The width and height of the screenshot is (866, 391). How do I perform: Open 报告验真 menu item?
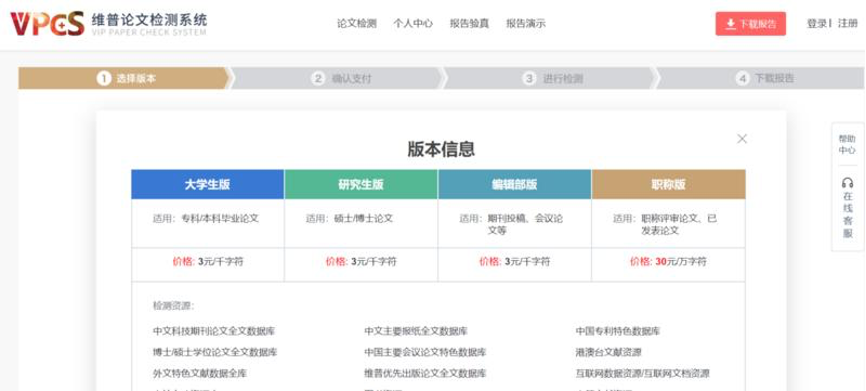point(469,24)
